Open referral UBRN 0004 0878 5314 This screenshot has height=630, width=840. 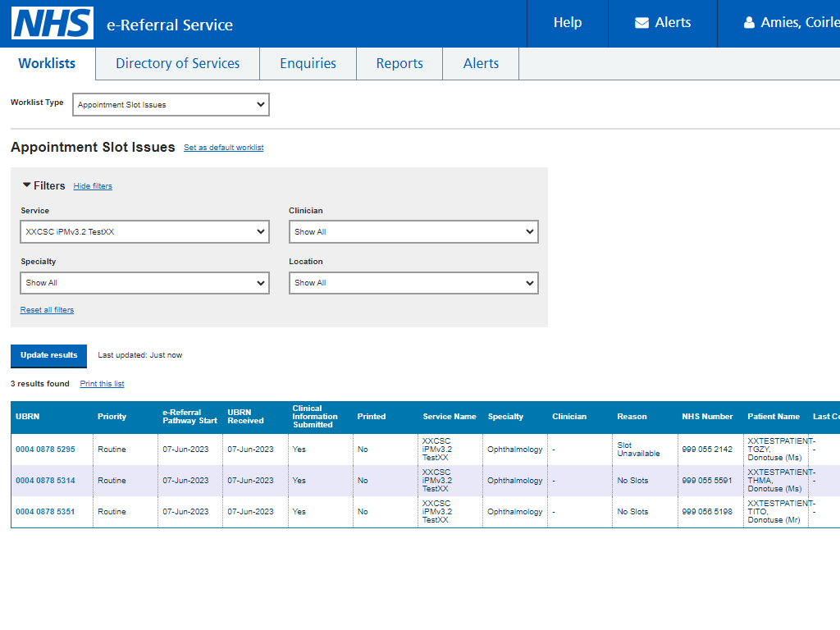coord(46,481)
